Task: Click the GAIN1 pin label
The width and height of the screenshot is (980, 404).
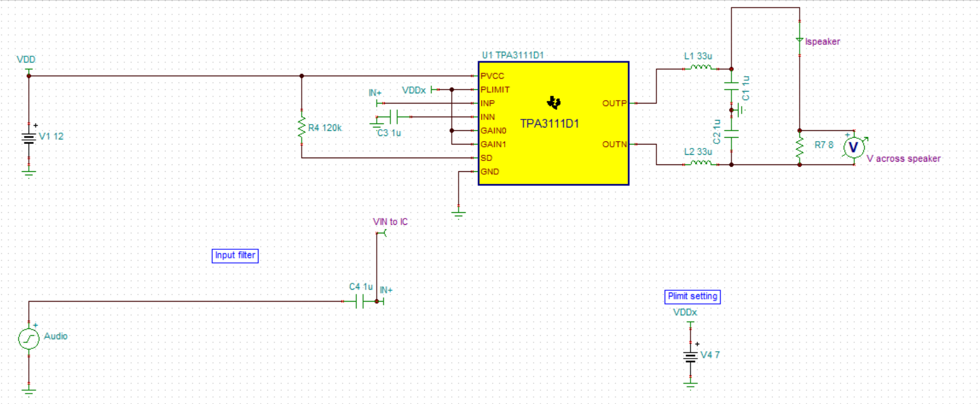Action: 493,144
